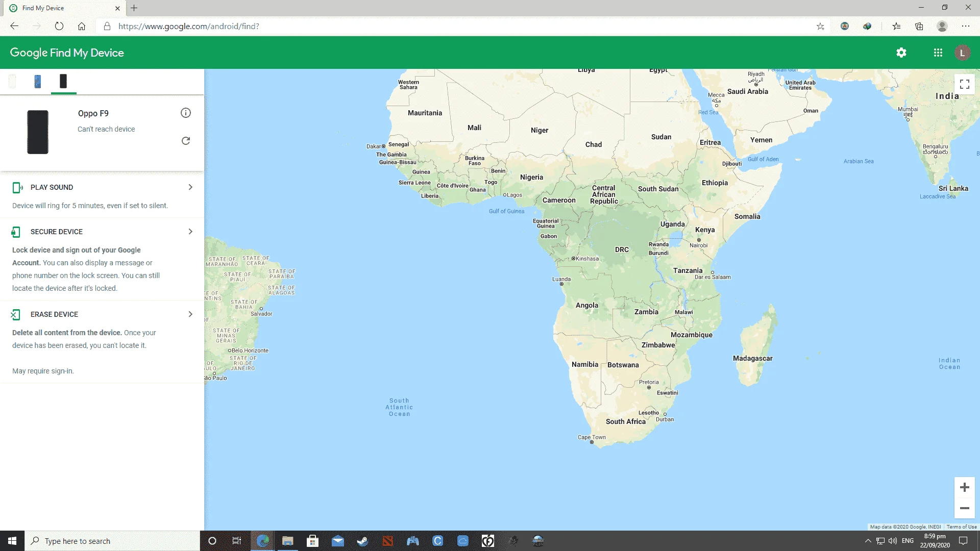This screenshot has width=980, height=551.
Task: Open Dota 2 from taskbar
Action: (x=387, y=541)
